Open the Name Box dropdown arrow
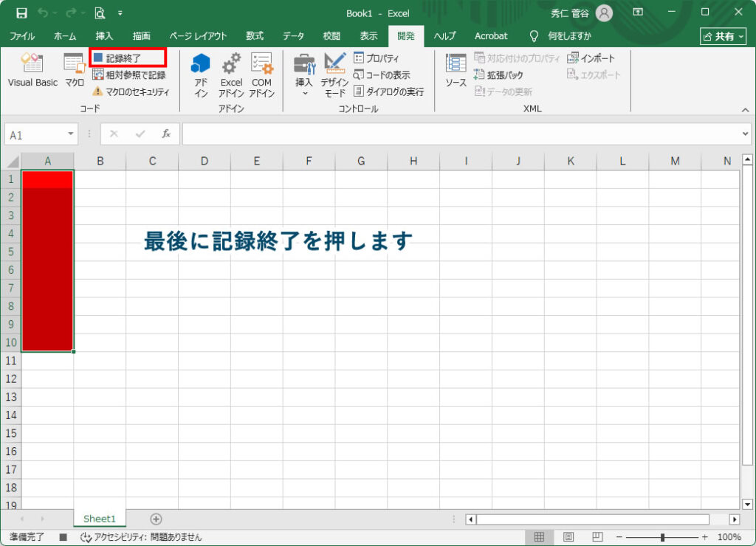 71,134
